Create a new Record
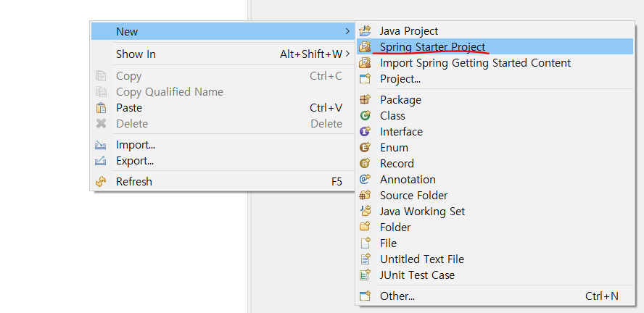This screenshot has width=644, height=313. [x=495, y=163]
